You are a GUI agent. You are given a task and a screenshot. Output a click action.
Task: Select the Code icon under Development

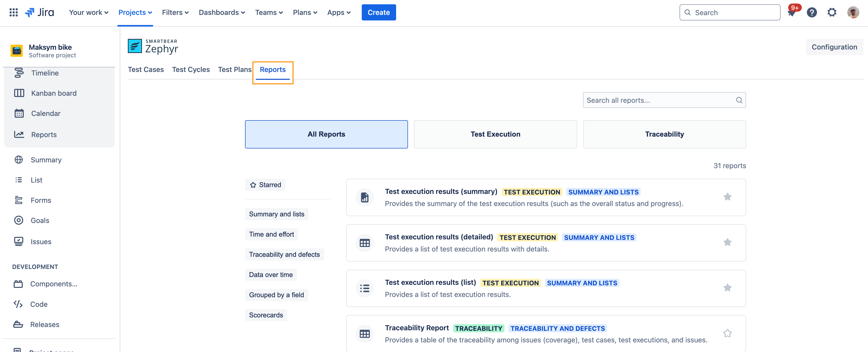(x=18, y=304)
